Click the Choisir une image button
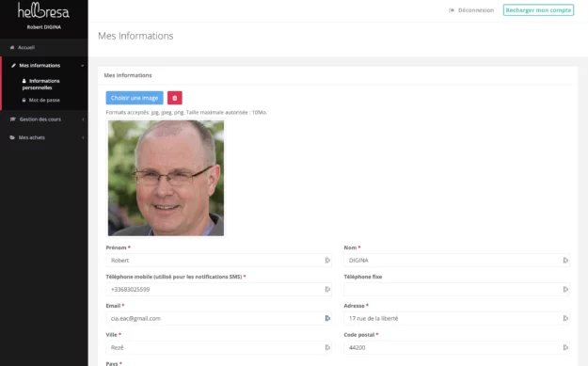Viewport: 588px width, 366px height. click(x=135, y=98)
